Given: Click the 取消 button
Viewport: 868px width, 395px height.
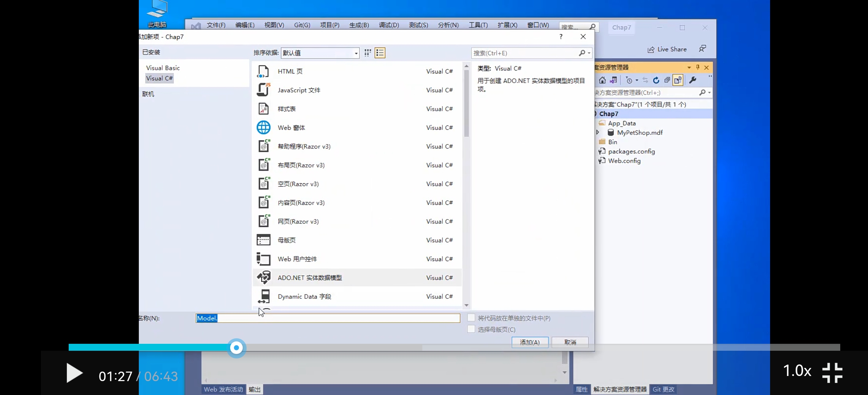Looking at the screenshot, I should [x=570, y=342].
